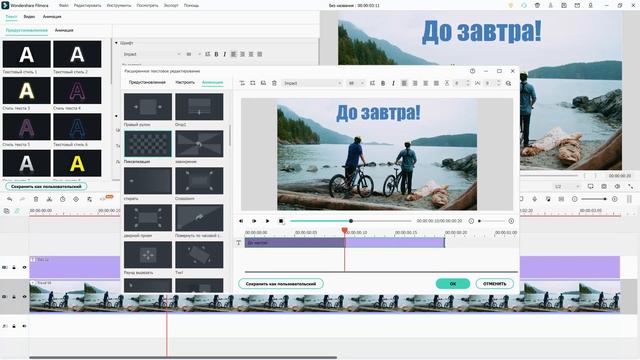Click the add track icon left of timeline ruler
640x360 pixels.
pos(7,211)
